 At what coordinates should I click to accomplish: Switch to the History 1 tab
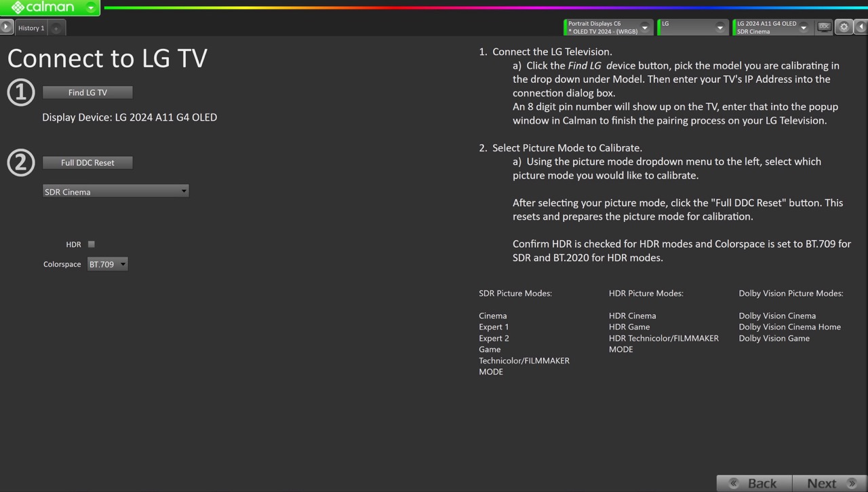coord(31,28)
